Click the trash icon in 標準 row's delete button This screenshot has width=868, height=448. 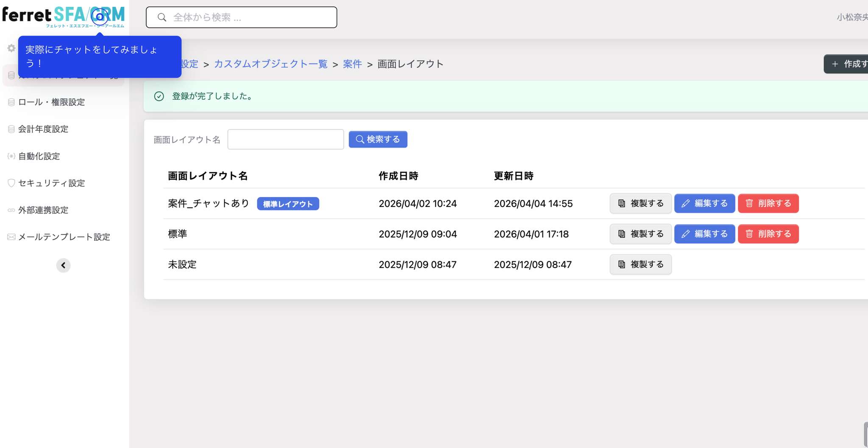[749, 234]
